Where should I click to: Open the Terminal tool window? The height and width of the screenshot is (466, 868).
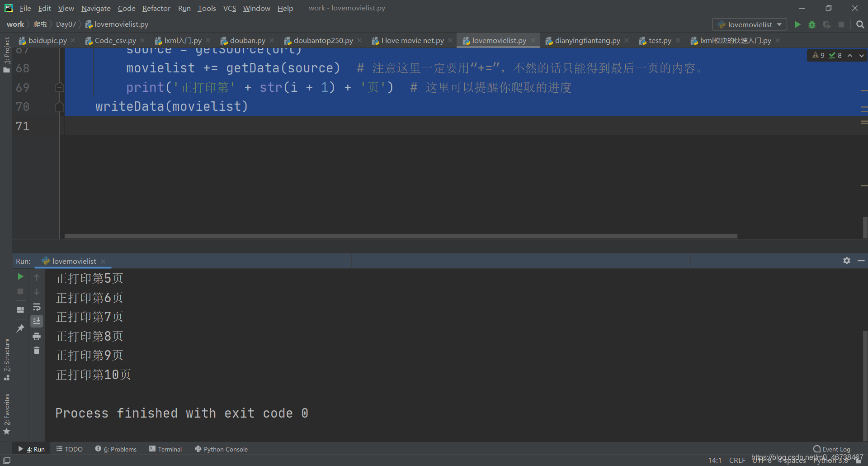[x=165, y=449]
